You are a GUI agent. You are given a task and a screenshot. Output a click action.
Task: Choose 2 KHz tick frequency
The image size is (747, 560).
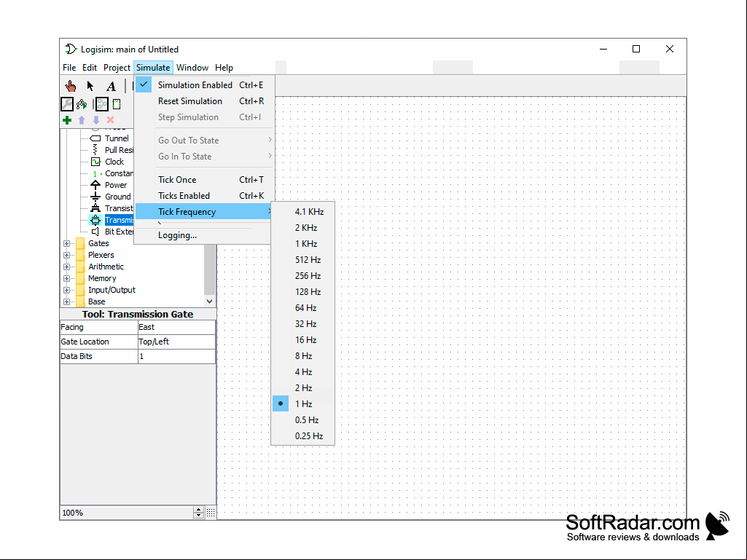point(303,228)
